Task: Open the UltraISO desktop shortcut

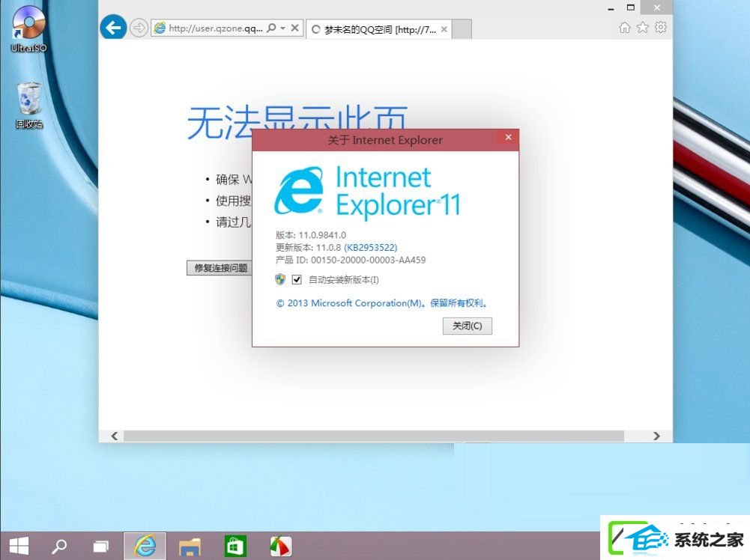Action: click(28, 28)
